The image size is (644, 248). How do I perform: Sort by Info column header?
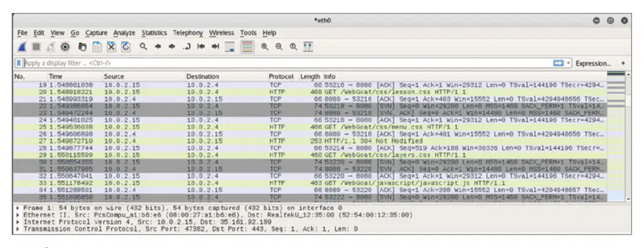point(465,76)
